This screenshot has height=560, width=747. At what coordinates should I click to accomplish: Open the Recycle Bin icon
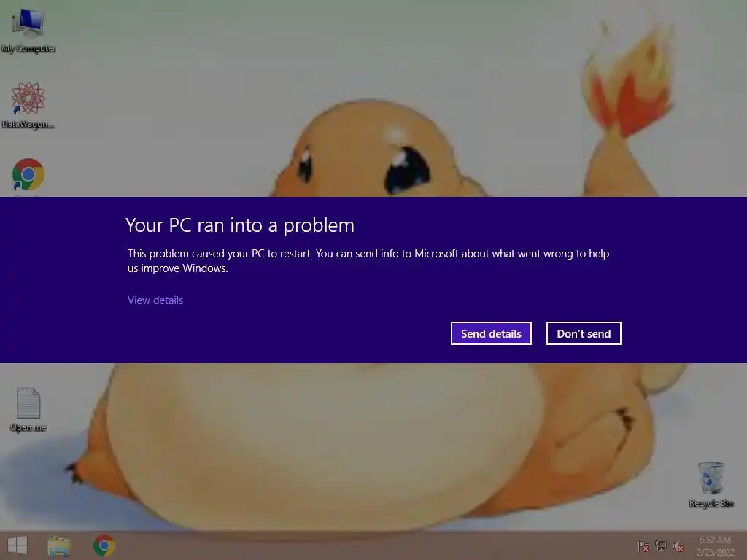[x=711, y=484]
